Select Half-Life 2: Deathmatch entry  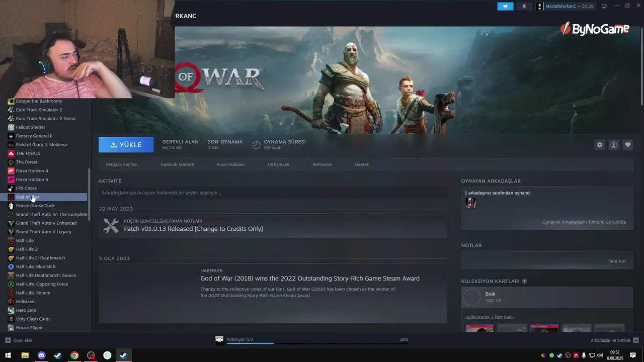[x=40, y=258]
